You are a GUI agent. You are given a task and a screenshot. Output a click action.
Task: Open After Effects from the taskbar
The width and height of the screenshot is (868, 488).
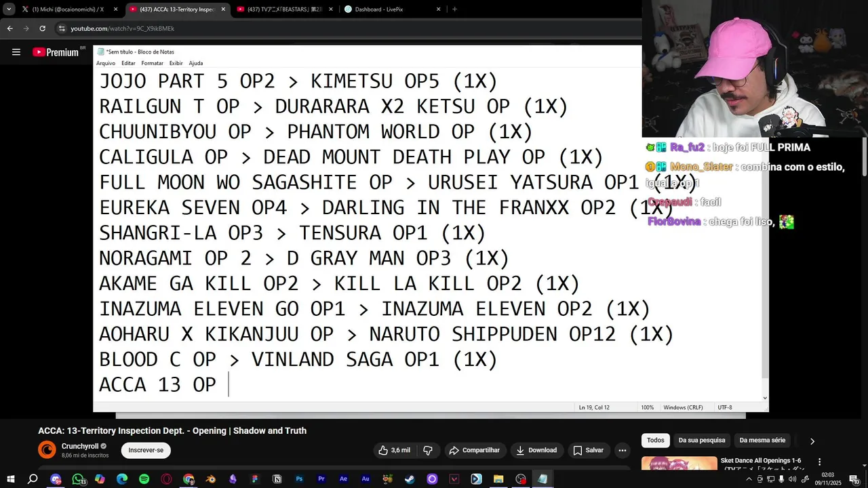click(344, 479)
